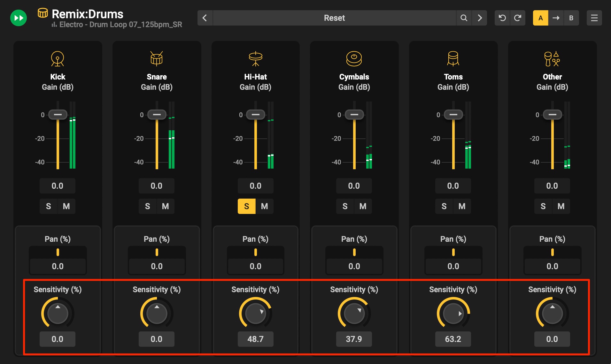Mute the Cymbals channel

[x=363, y=206]
